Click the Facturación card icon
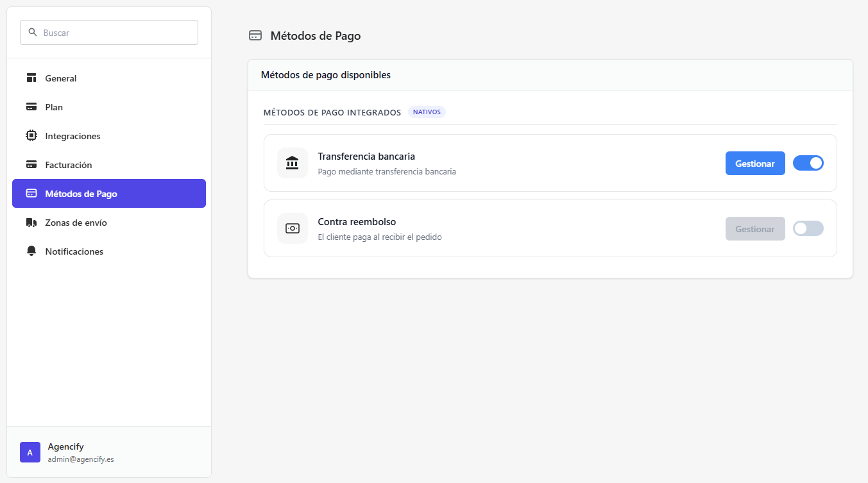 tap(31, 165)
